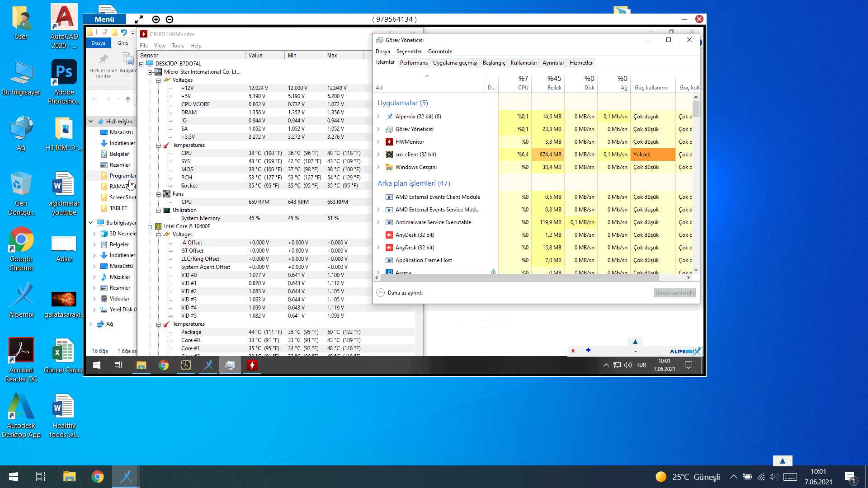Open File menu in HWMonitor
The image size is (868, 488).
coord(144,46)
